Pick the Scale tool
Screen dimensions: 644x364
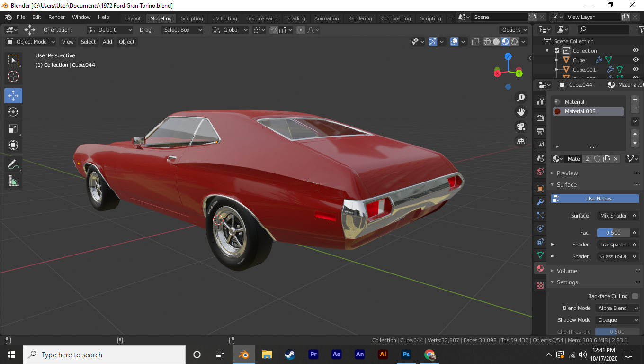click(x=13, y=128)
